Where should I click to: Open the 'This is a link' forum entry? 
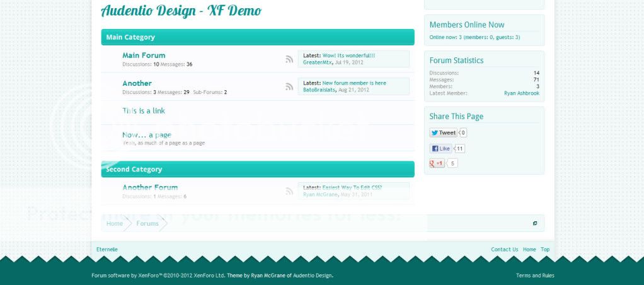pyautogui.click(x=144, y=111)
